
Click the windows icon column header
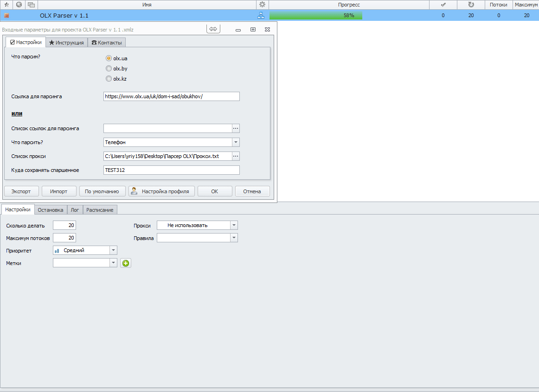tap(31, 5)
